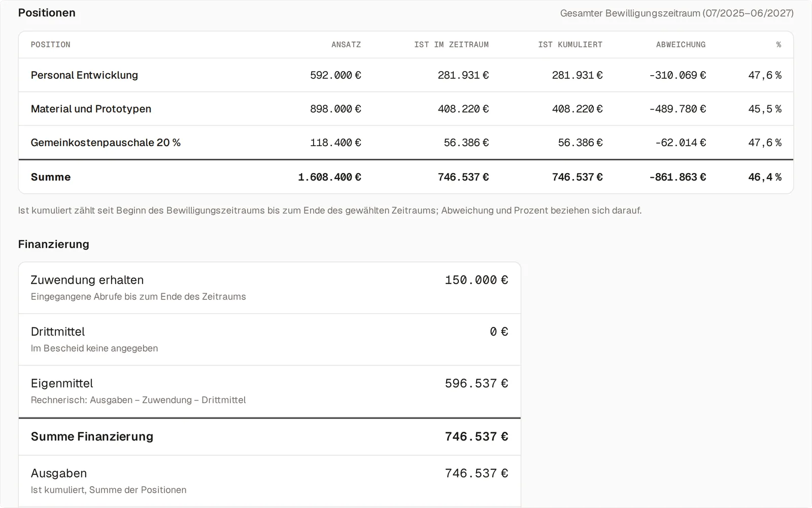Click the ANSATZ column header
Screen dimensions: 812x508
[x=346, y=45]
